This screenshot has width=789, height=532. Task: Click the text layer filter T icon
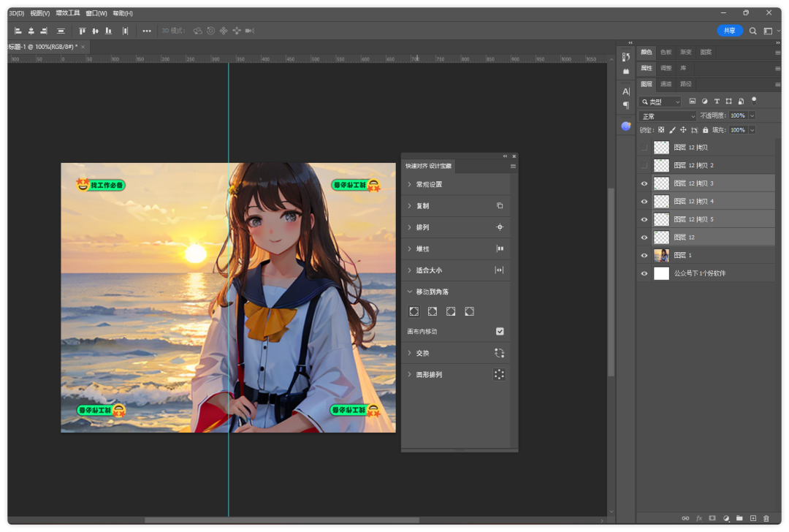[x=717, y=102]
